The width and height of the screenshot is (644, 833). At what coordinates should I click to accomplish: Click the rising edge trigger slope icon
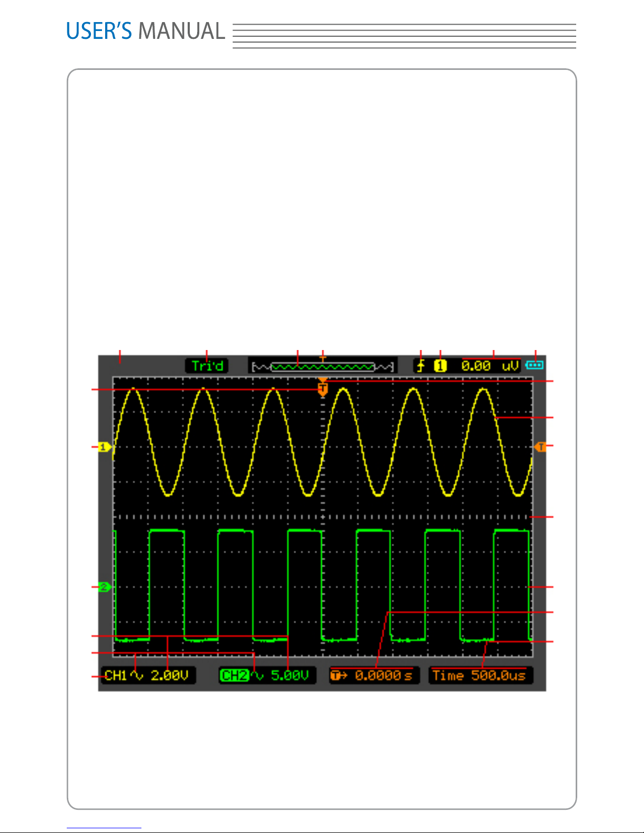421,366
